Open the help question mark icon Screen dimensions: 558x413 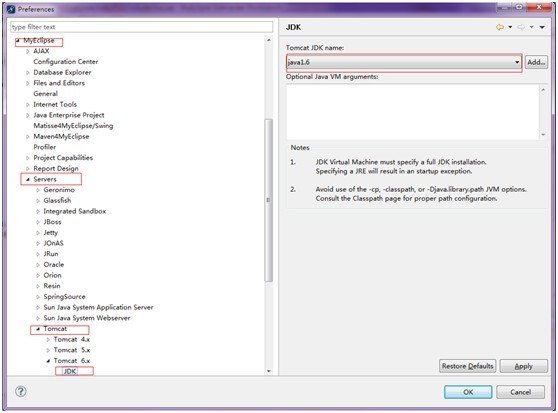[21, 391]
